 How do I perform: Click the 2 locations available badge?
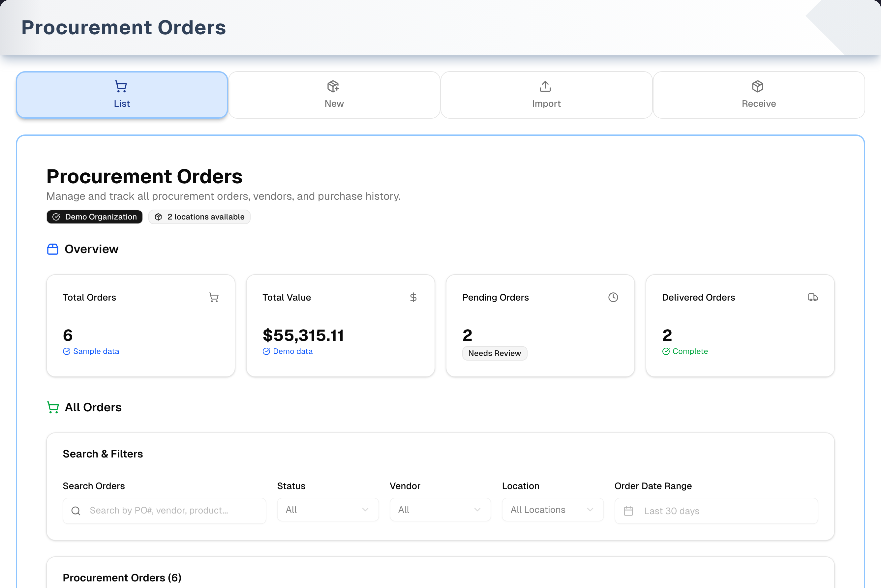point(199,217)
